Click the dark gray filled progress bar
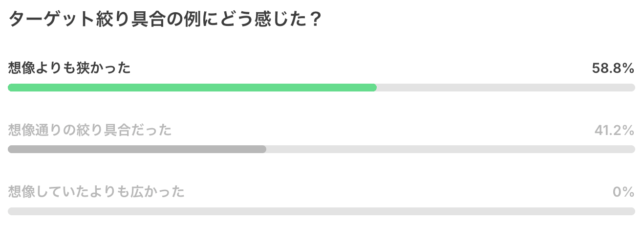644x226 pixels. (137, 149)
